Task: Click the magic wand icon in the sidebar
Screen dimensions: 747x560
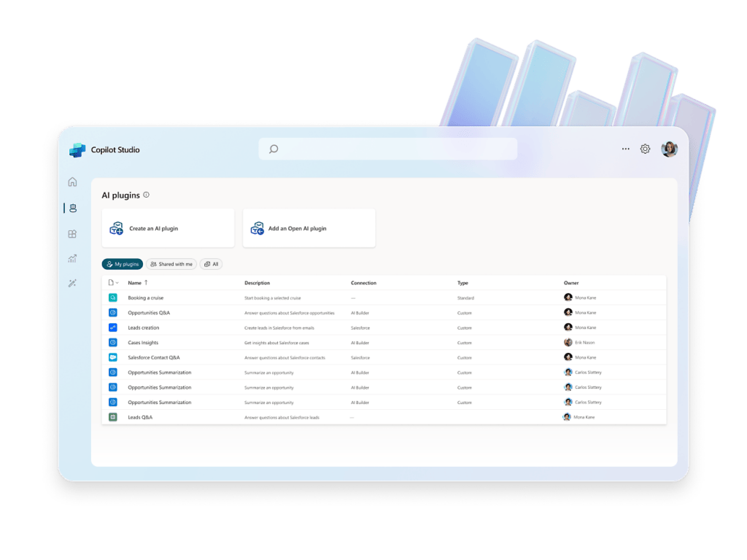Action: [72, 284]
